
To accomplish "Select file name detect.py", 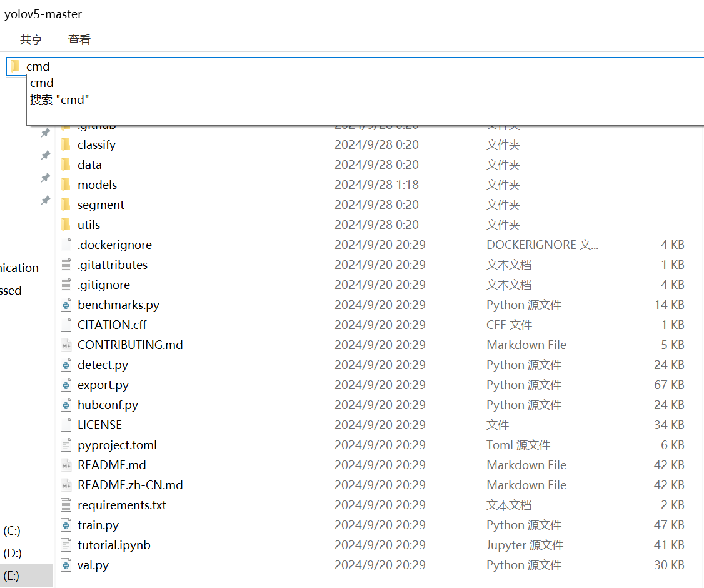I will pos(103,365).
